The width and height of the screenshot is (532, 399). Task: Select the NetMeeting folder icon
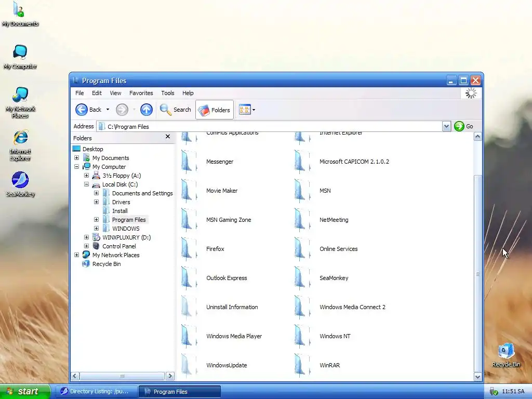click(302, 220)
